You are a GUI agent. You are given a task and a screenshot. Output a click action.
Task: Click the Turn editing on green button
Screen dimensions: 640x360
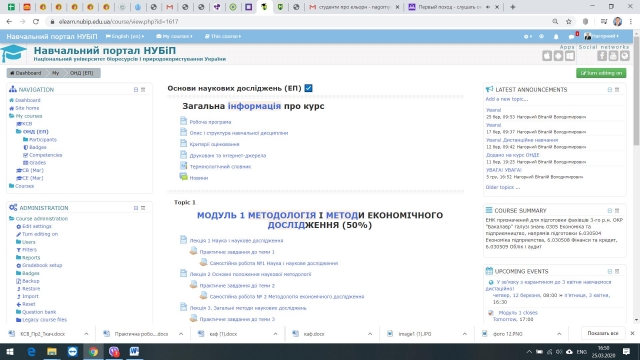coord(601,73)
